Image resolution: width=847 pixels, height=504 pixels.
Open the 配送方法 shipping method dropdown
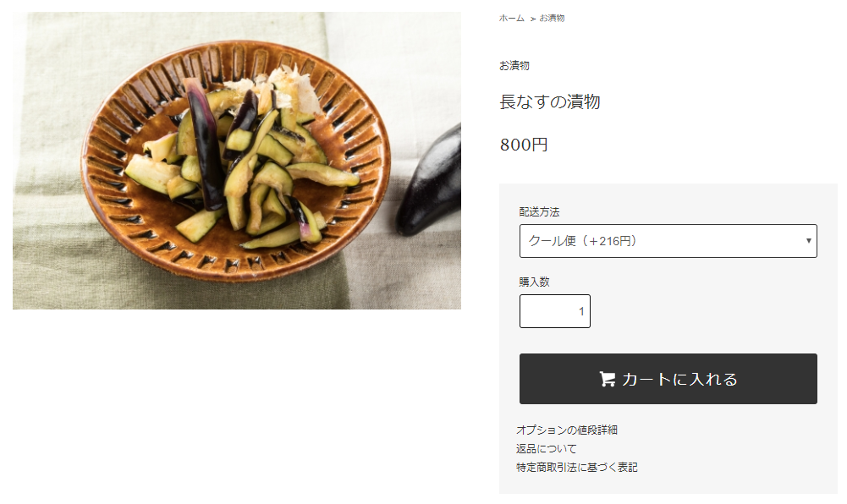[x=668, y=241]
